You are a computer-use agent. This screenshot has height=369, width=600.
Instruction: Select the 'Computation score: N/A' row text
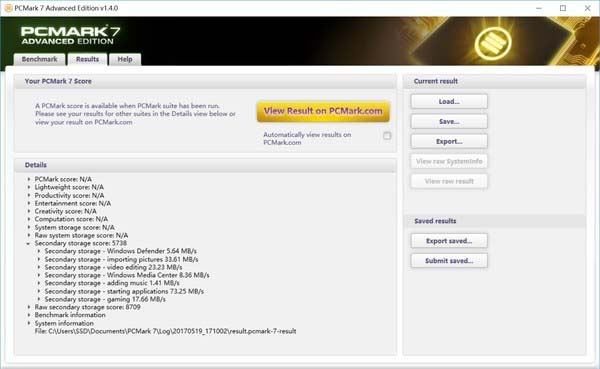point(71,219)
